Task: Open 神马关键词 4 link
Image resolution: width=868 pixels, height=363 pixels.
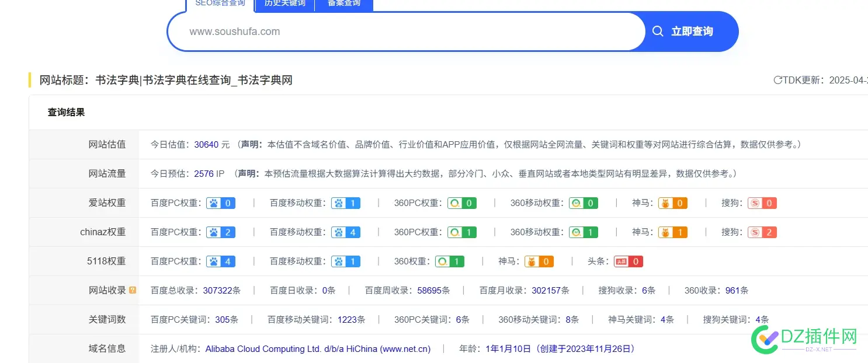Action: pos(664,319)
